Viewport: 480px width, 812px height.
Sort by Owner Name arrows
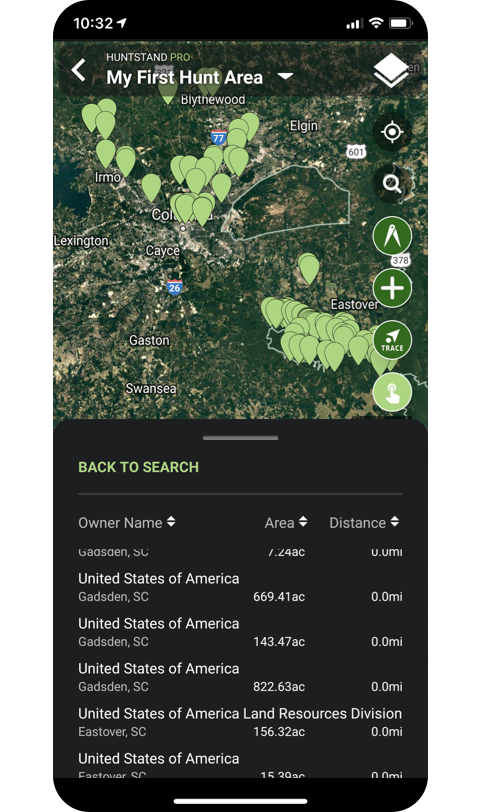[x=171, y=522]
